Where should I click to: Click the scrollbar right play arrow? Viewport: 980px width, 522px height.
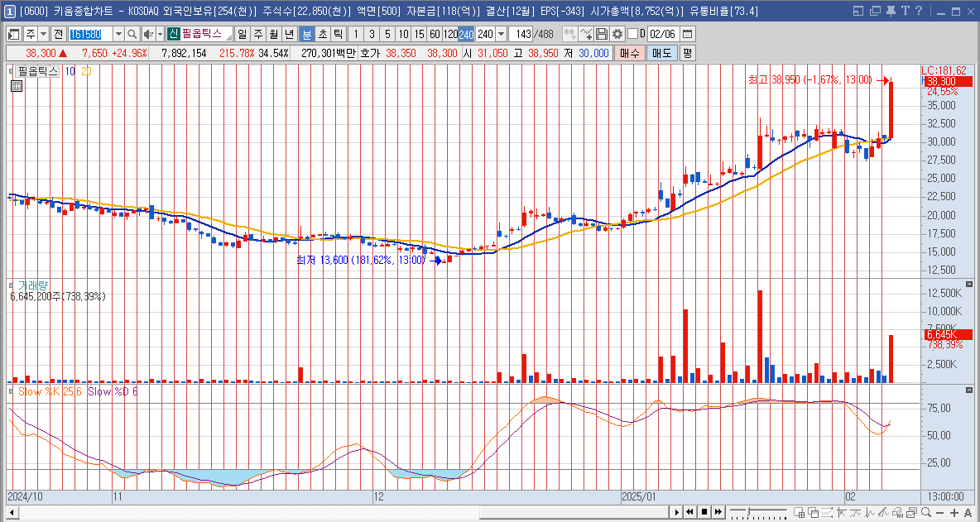pyautogui.click(x=676, y=512)
